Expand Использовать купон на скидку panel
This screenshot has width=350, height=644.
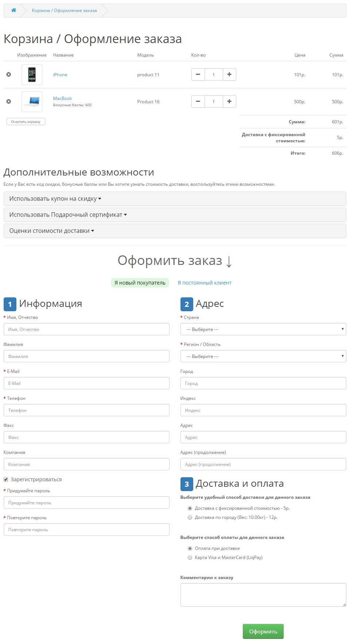tap(55, 199)
